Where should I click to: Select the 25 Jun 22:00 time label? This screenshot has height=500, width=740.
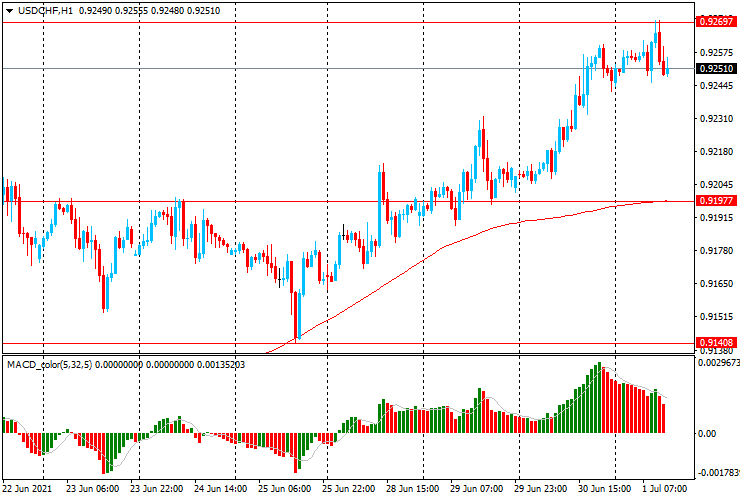[349, 488]
